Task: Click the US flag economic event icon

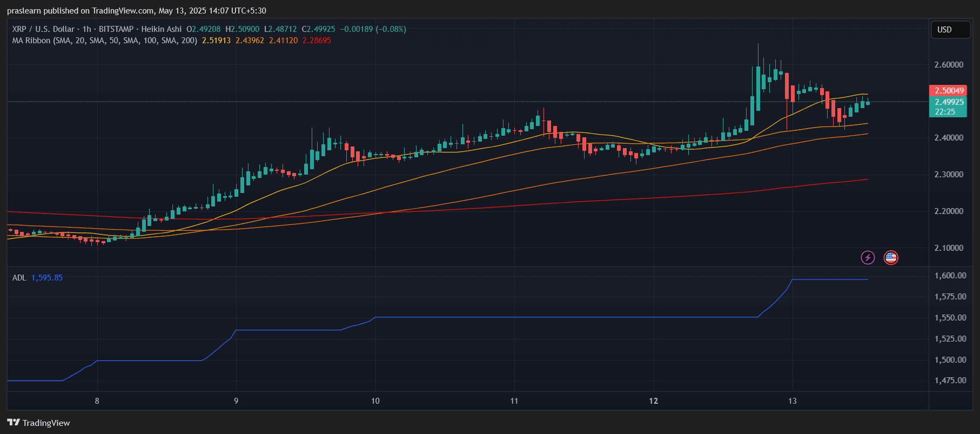Action: click(x=891, y=257)
